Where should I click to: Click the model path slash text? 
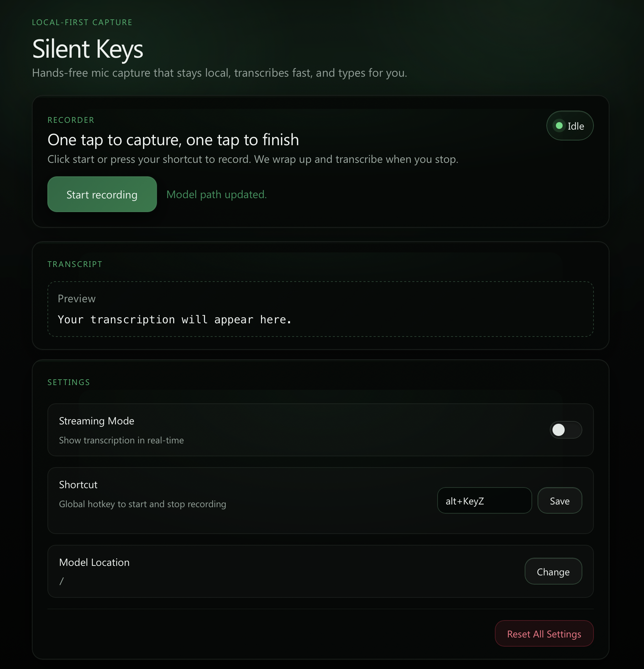pyautogui.click(x=62, y=580)
